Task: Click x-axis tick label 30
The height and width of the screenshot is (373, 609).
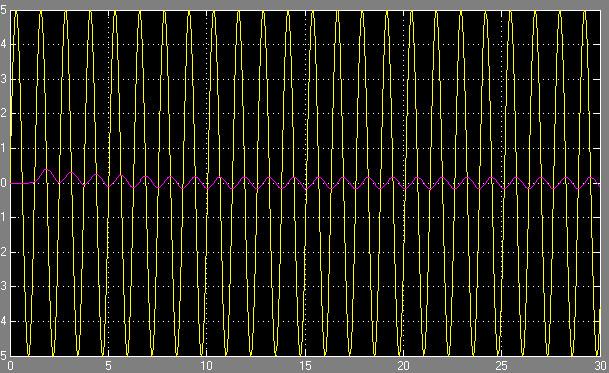Action: click(x=600, y=366)
